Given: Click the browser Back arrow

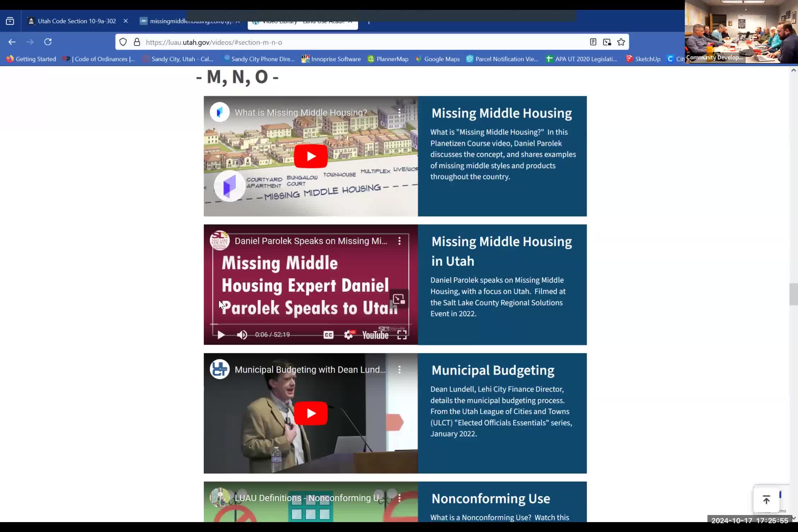Looking at the screenshot, I should click(x=12, y=42).
